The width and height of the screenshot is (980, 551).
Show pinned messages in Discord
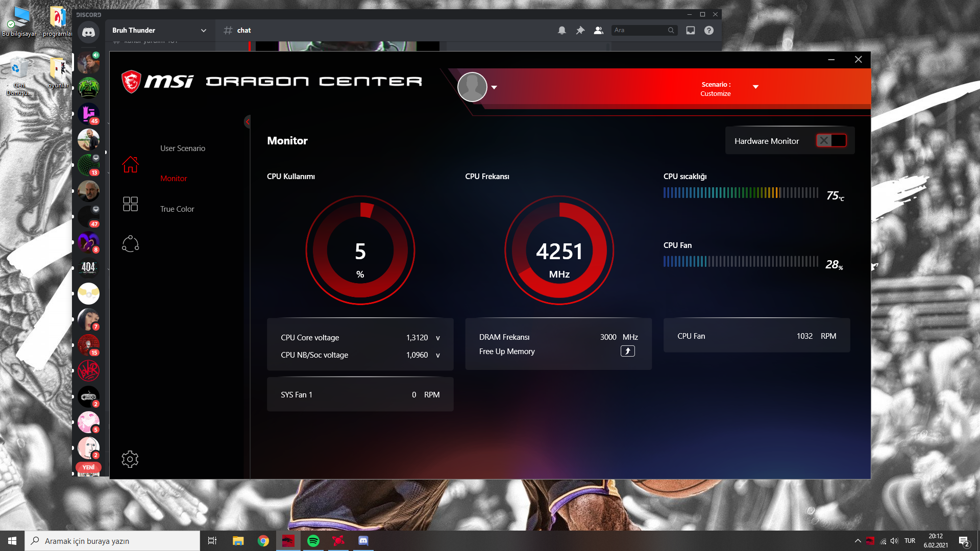[x=580, y=31]
